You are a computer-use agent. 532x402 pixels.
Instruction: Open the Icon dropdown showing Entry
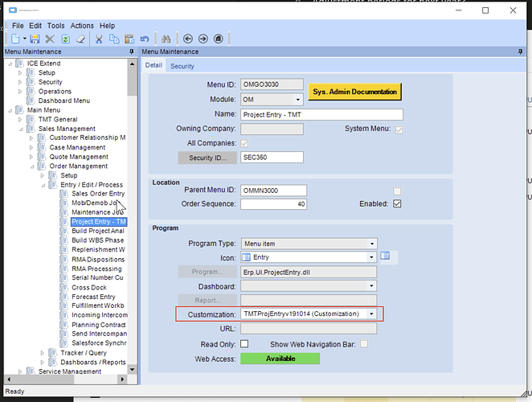(x=371, y=257)
